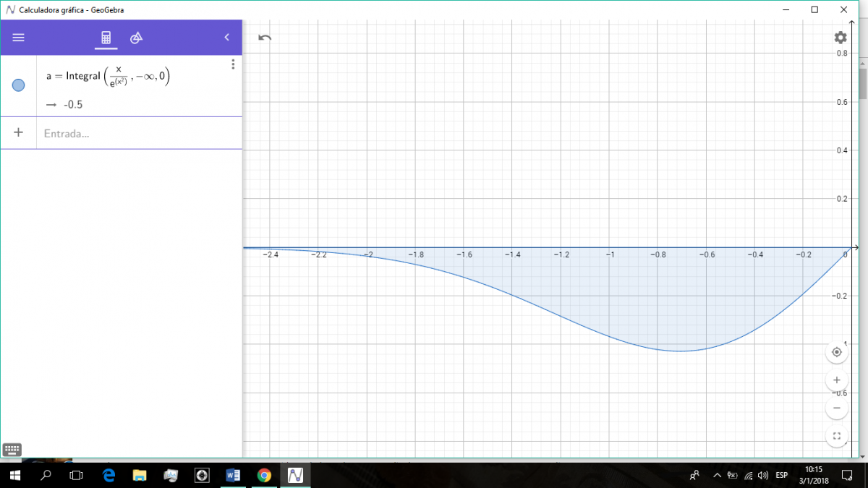Click the plus button beside Entrada

[x=19, y=133]
